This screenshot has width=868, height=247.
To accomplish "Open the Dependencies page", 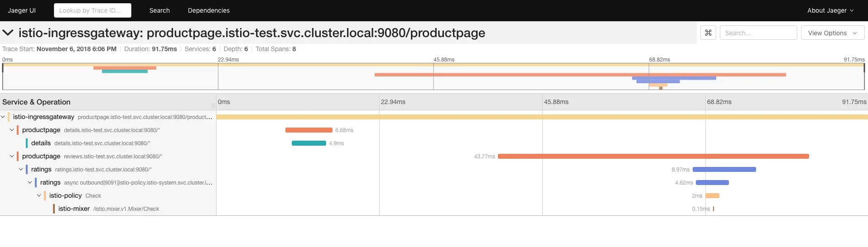I will [x=209, y=10].
